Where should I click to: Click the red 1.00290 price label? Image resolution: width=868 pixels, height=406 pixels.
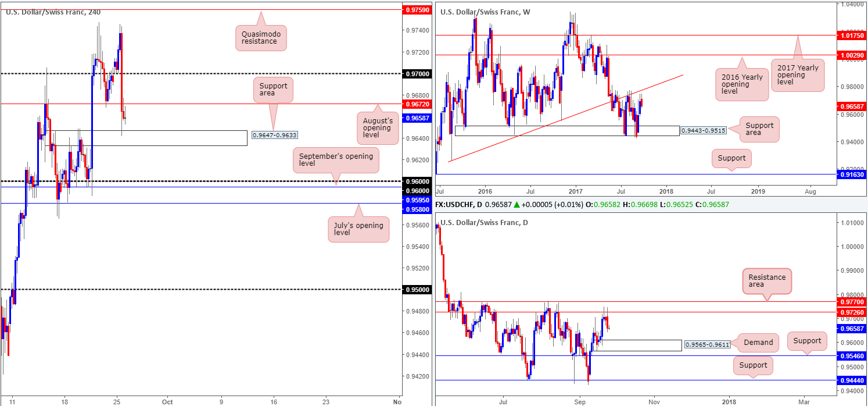coord(851,55)
